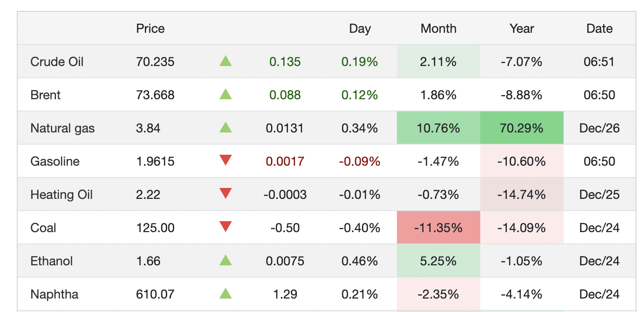The image size is (644, 312).
Task: Click Naphtha change value 1.29
Action: [285, 294]
